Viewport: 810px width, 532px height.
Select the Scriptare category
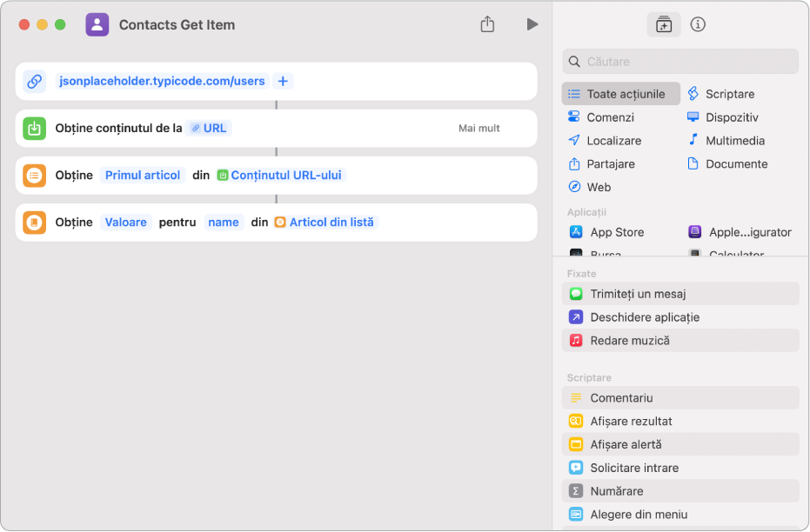[729, 94]
